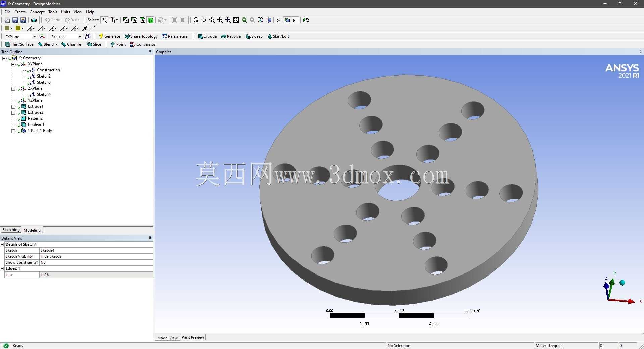This screenshot has width=644, height=349.
Task: Pin the Tree Outline panel
Action: [150, 52]
